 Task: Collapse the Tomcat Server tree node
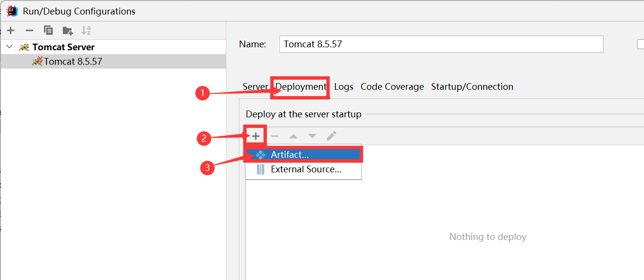[x=10, y=47]
